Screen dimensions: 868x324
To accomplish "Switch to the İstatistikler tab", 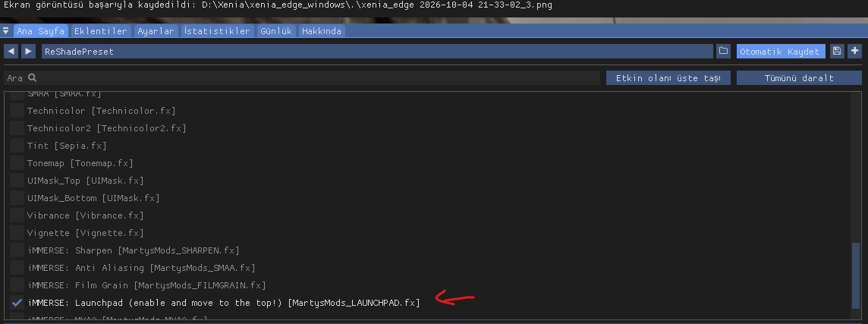I will [x=218, y=31].
